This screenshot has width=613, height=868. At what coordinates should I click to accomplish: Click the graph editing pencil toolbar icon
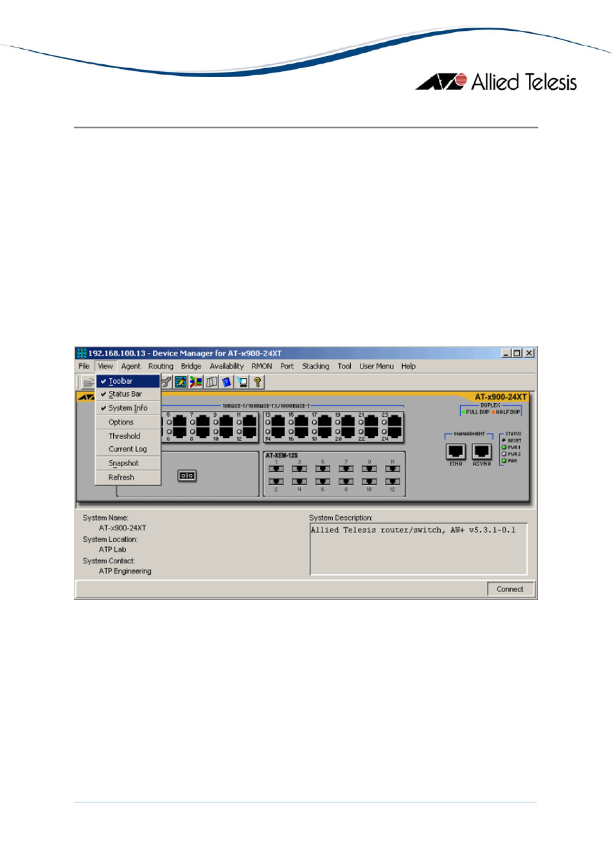(x=181, y=382)
